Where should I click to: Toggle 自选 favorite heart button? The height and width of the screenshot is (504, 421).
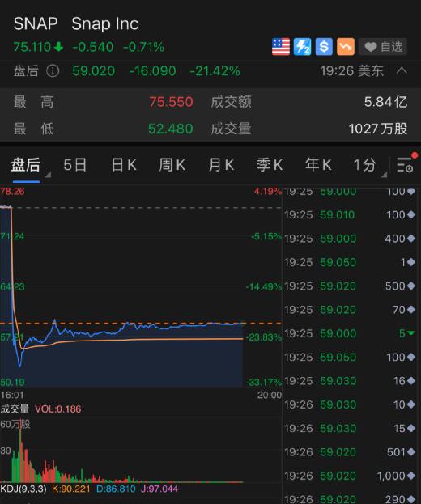click(x=383, y=47)
